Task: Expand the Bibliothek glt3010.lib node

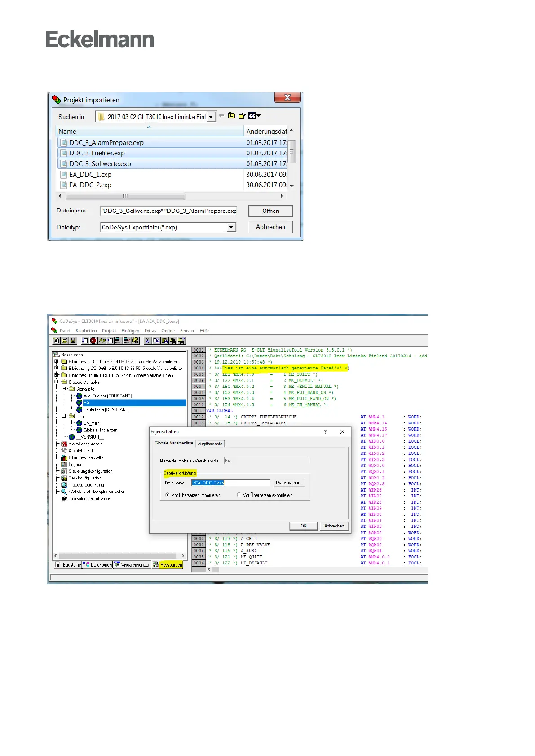Action: click(57, 361)
